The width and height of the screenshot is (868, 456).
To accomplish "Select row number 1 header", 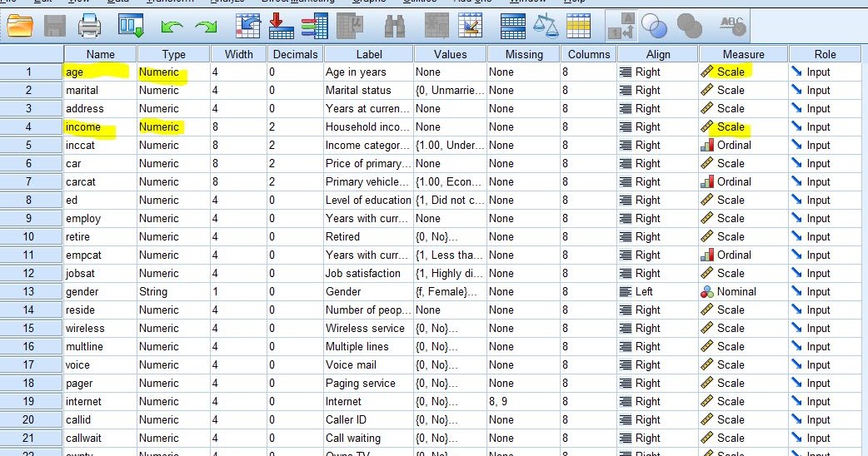I will pos(32,72).
